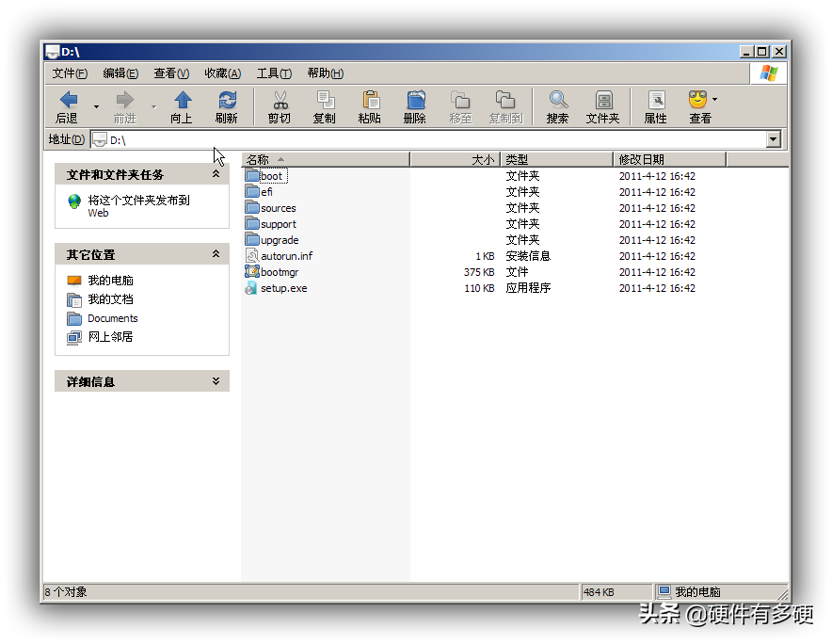Image resolution: width=832 pixels, height=644 pixels.
Task: Expand the 详细信息 panel
Action: [216, 381]
